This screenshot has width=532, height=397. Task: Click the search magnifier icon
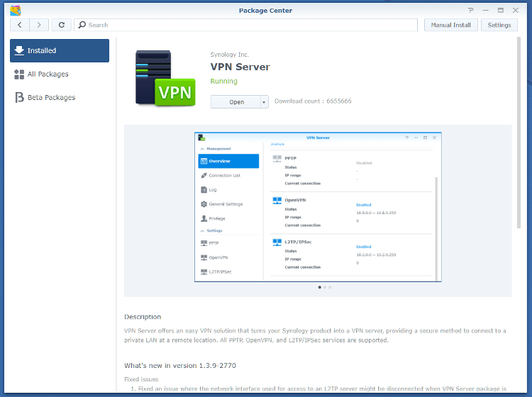pyautogui.click(x=82, y=25)
